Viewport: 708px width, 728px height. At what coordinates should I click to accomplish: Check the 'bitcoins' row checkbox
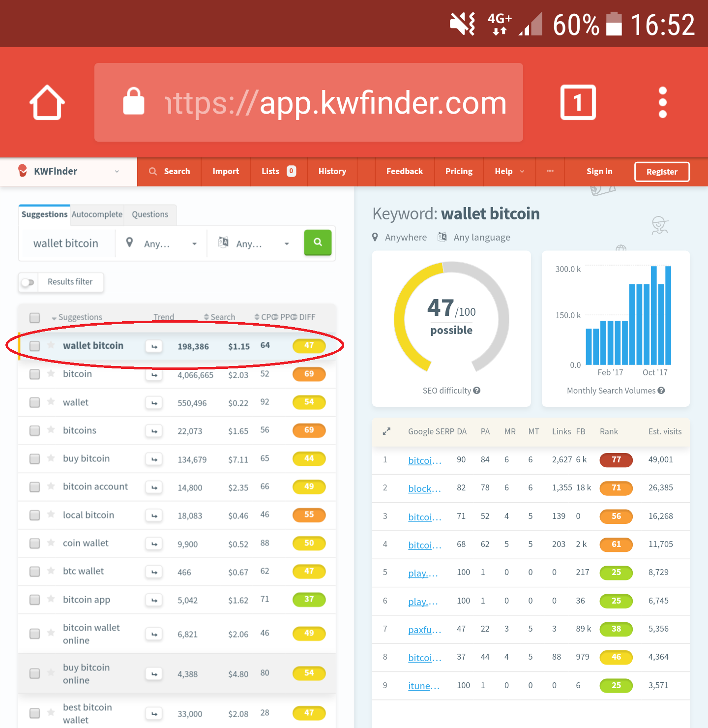pos(34,431)
